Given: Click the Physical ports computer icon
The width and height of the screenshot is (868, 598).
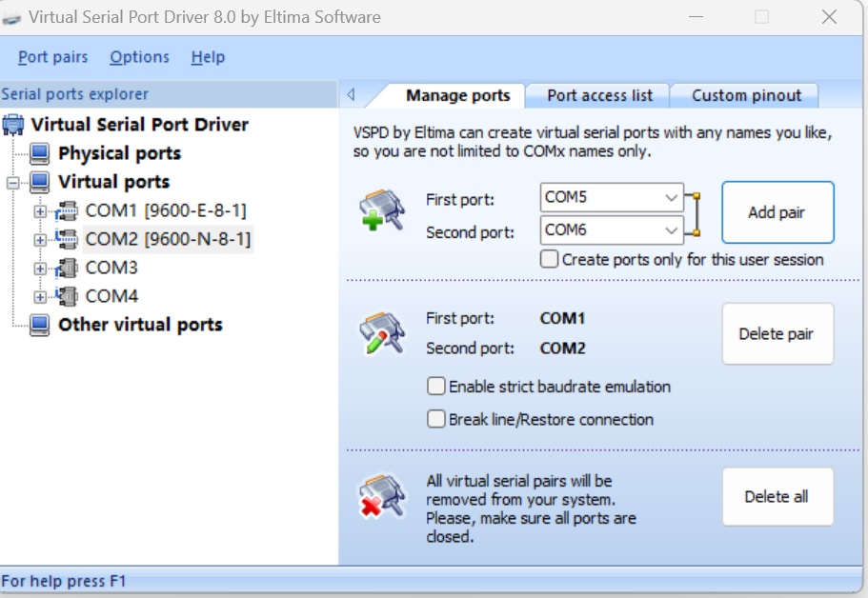Looking at the screenshot, I should [x=40, y=153].
